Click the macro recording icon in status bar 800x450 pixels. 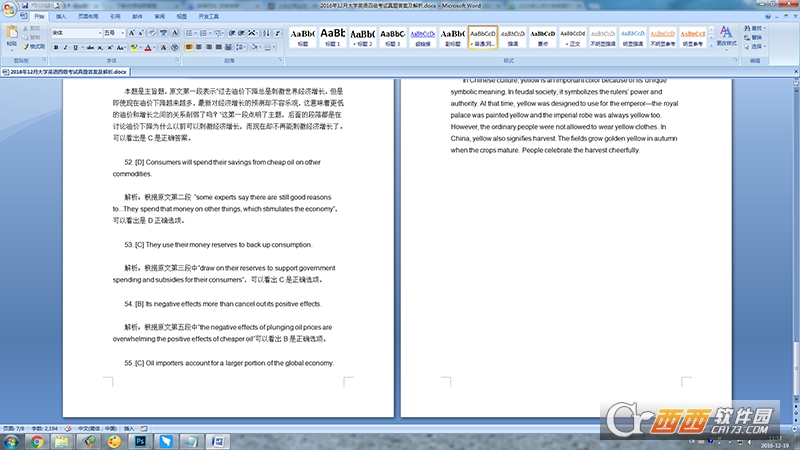click(144, 429)
